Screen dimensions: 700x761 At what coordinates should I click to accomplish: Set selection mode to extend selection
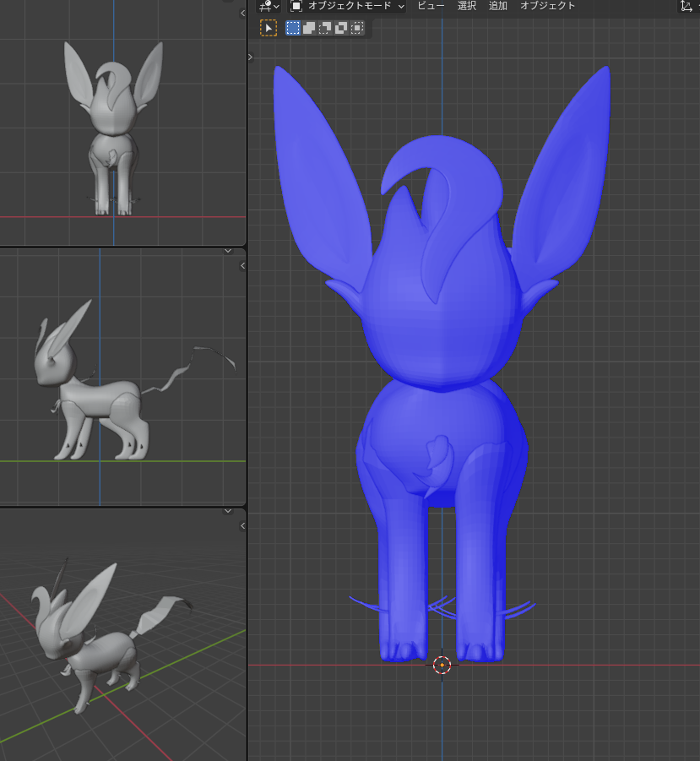(x=309, y=28)
